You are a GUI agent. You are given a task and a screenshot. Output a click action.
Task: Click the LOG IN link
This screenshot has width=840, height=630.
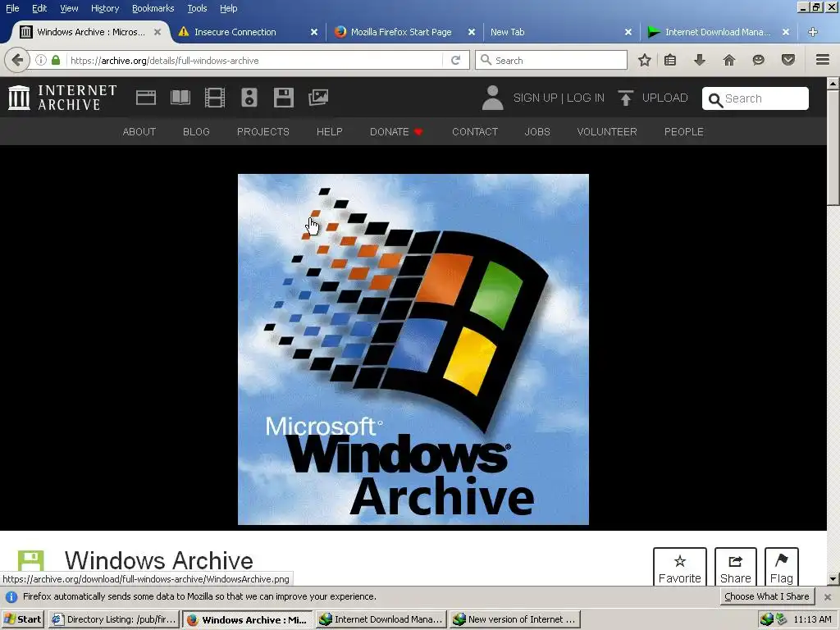click(x=586, y=98)
